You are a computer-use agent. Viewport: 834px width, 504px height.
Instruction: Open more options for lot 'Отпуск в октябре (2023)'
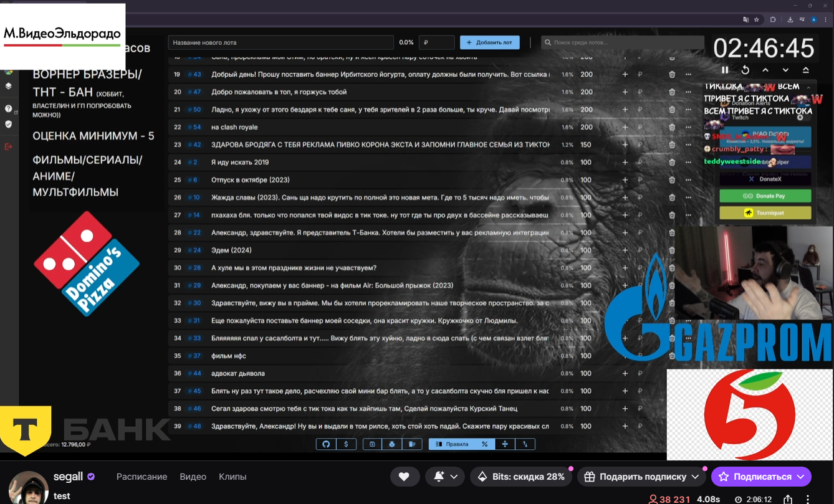click(x=688, y=180)
